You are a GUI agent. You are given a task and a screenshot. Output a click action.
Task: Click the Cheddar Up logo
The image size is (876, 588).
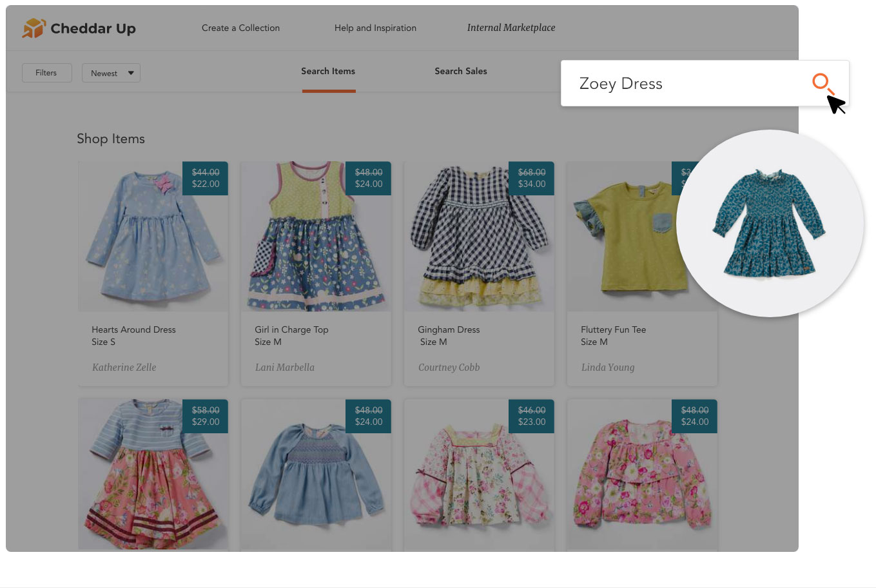(x=79, y=28)
